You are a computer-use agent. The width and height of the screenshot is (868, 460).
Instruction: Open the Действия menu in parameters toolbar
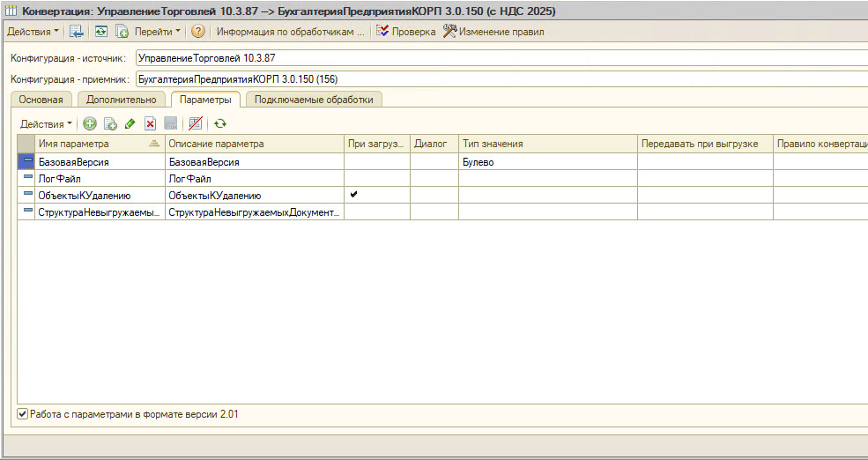click(46, 124)
